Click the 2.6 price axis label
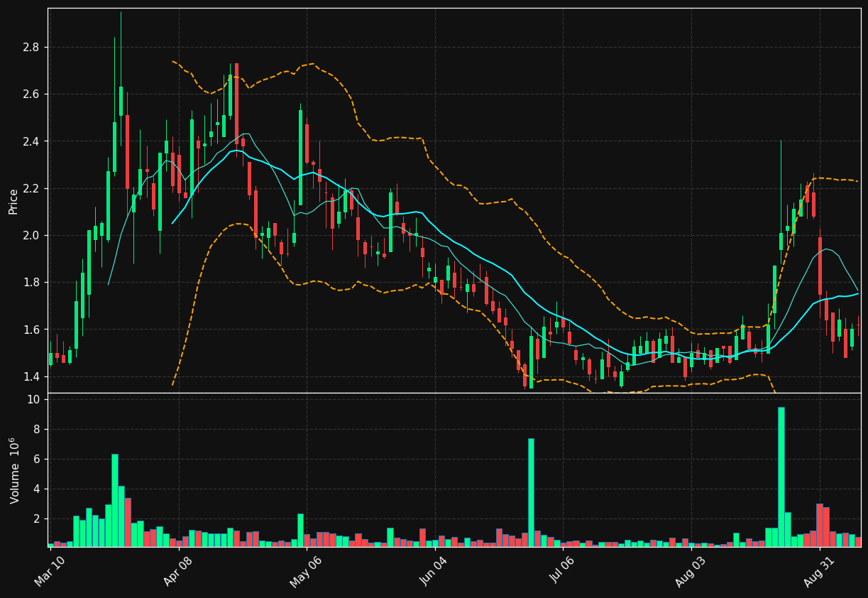The height and width of the screenshot is (598, 868). 31,94
